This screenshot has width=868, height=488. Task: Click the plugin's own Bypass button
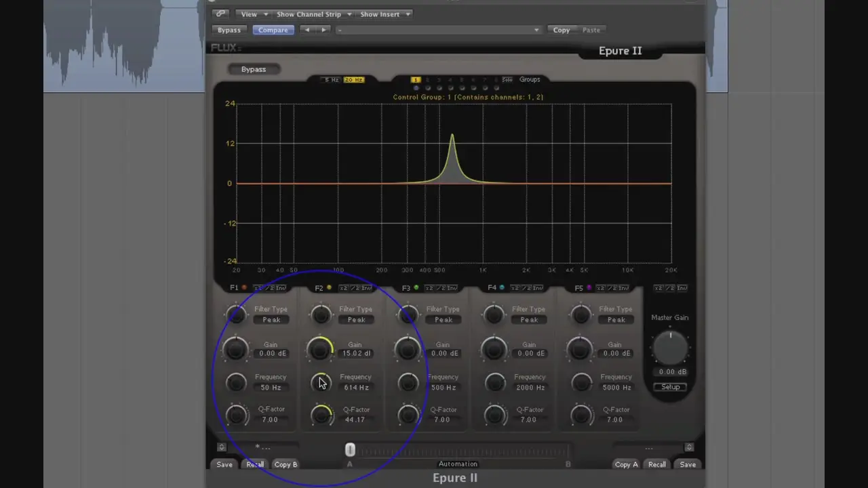[x=254, y=69]
